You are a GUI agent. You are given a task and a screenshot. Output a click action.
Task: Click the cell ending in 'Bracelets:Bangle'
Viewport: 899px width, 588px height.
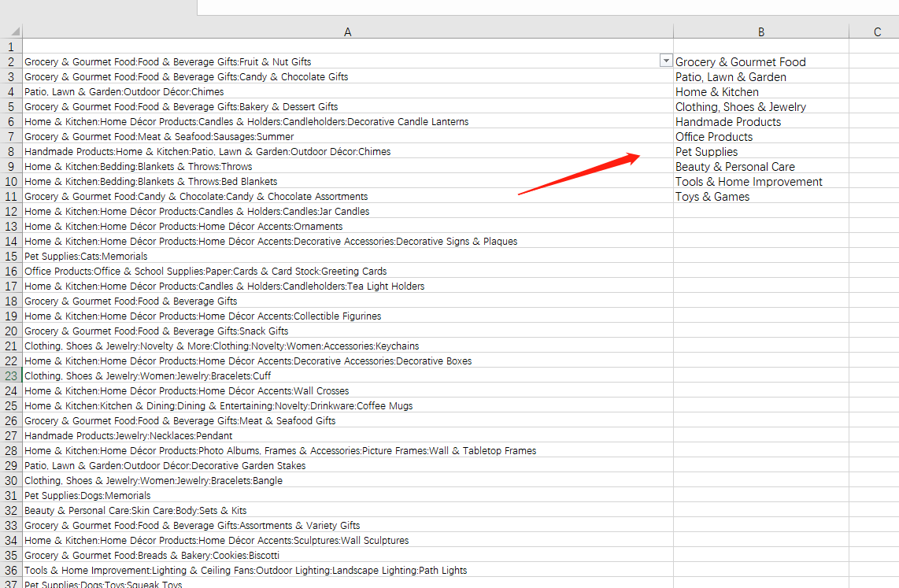pyautogui.click(x=347, y=479)
